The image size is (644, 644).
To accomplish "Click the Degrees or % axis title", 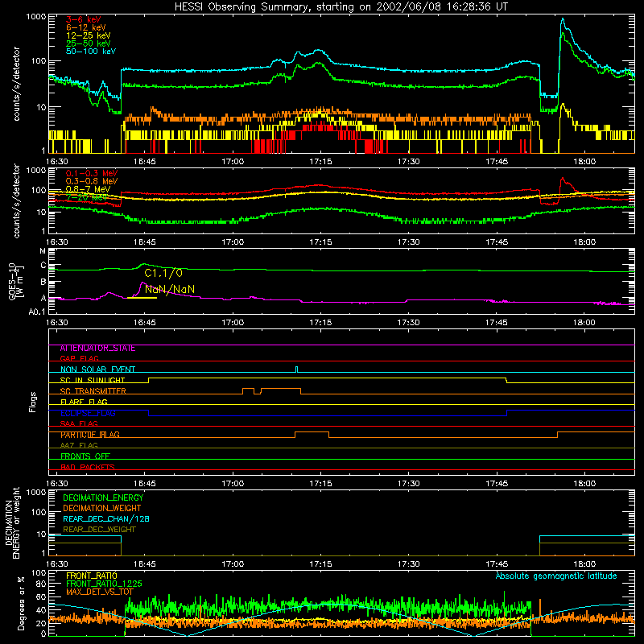I will (x=22, y=603).
